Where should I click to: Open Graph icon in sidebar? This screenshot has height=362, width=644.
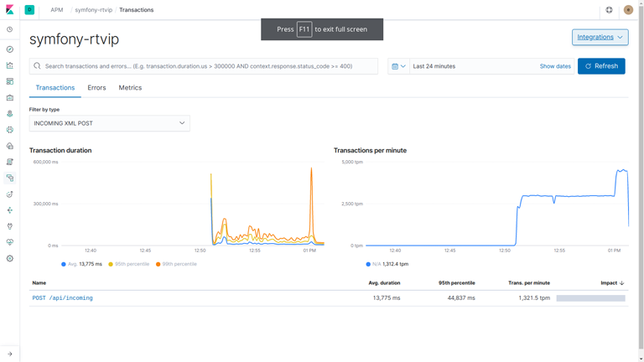[x=10, y=210]
